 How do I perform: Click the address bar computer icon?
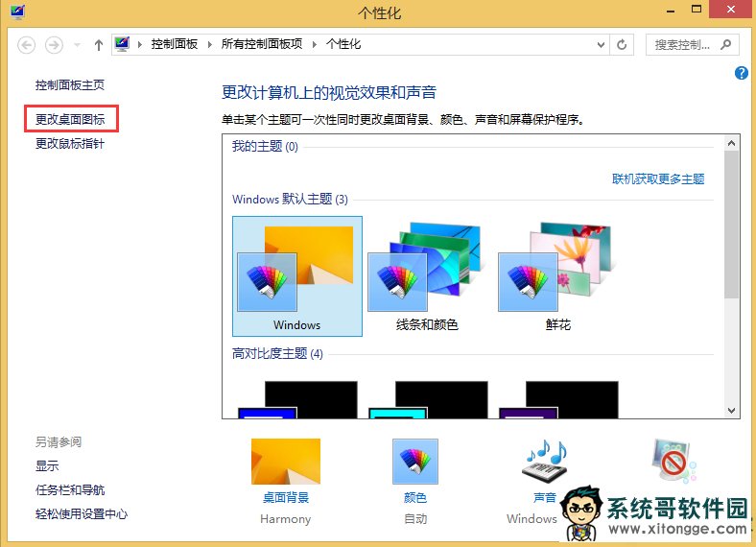click(x=122, y=44)
